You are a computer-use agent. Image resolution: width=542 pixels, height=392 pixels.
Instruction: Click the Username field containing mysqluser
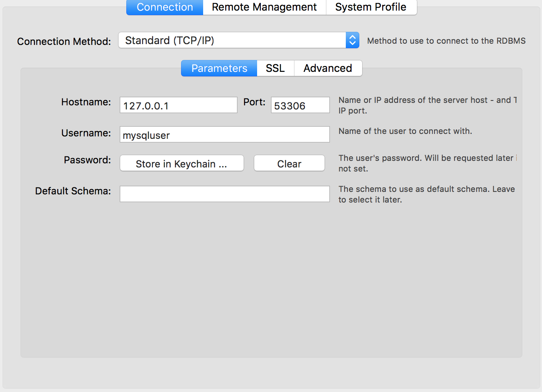(224, 134)
